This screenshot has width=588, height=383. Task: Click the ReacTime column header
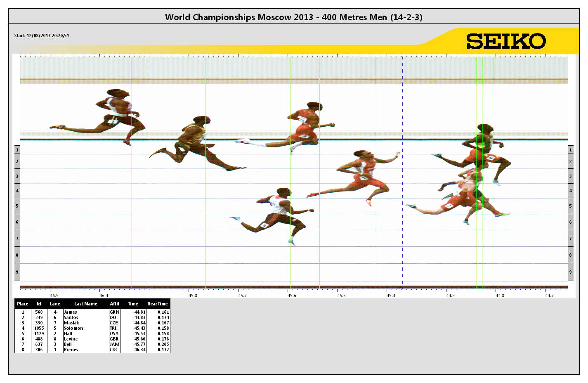click(157, 304)
